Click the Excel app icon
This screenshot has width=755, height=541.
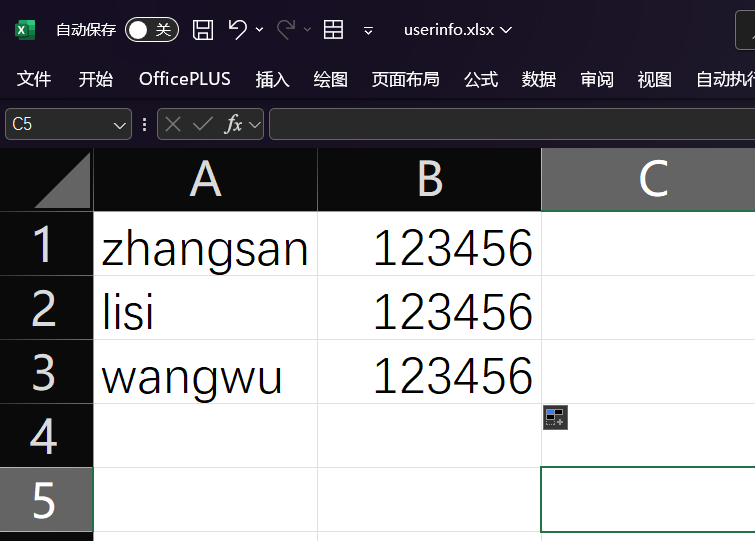point(25,30)
